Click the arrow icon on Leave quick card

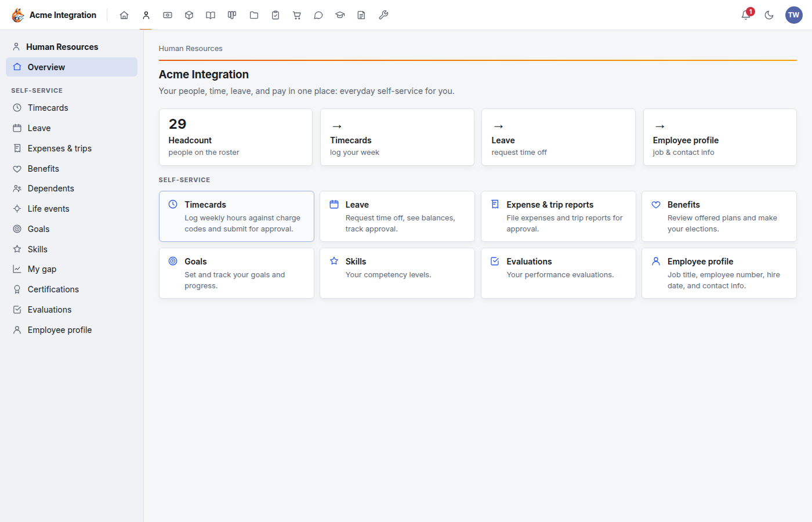(x=498, y=126)
